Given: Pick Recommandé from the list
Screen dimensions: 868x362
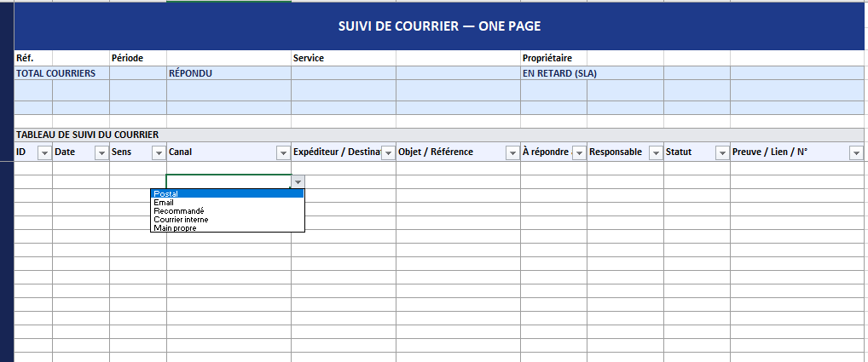Looking at the screenshot, I should click(227, 211).
